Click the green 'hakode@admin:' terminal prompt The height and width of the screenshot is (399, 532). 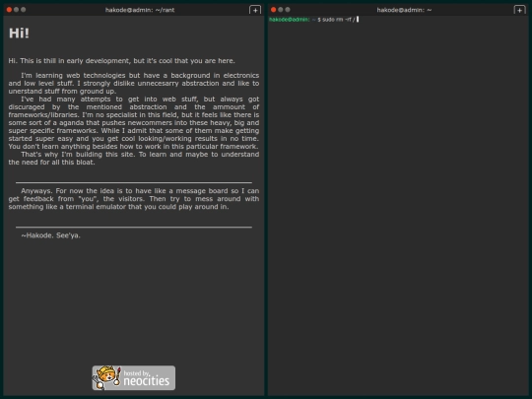point(290,20)
